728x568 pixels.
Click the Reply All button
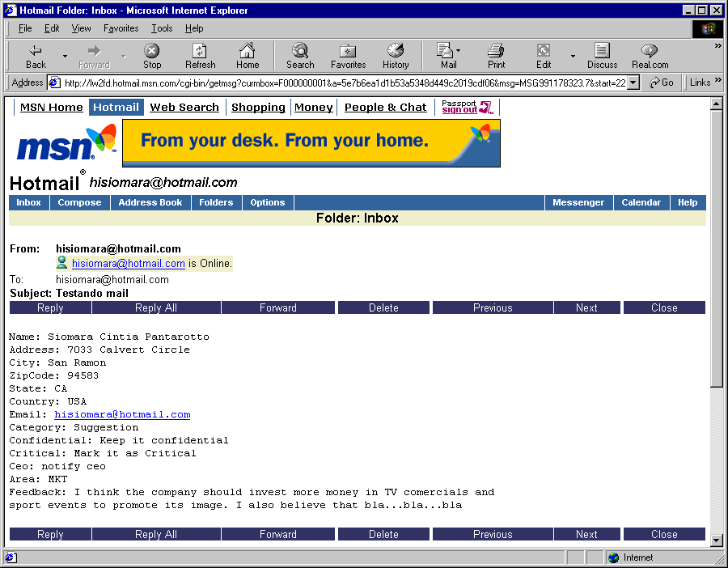pos(155,307)
